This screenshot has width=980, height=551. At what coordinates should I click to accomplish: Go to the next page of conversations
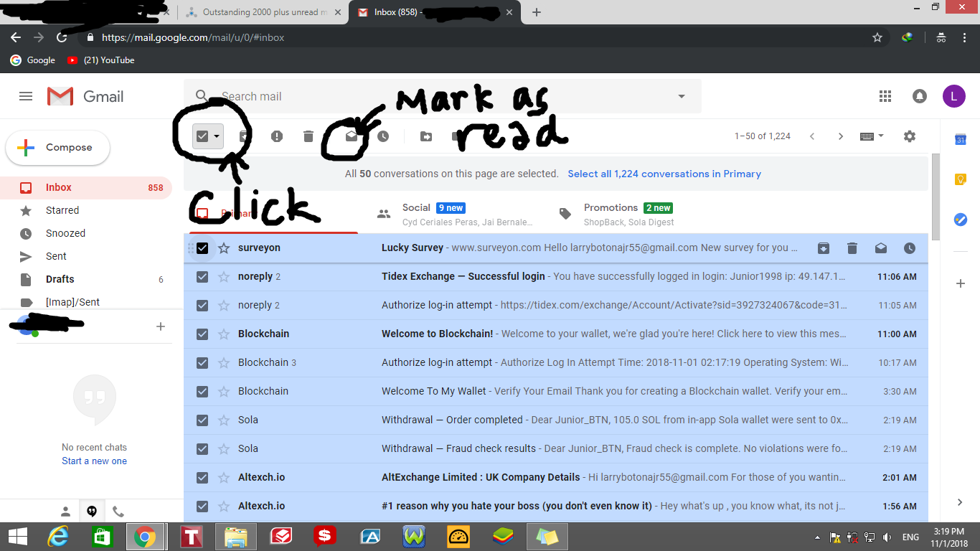tap(841, 136)
